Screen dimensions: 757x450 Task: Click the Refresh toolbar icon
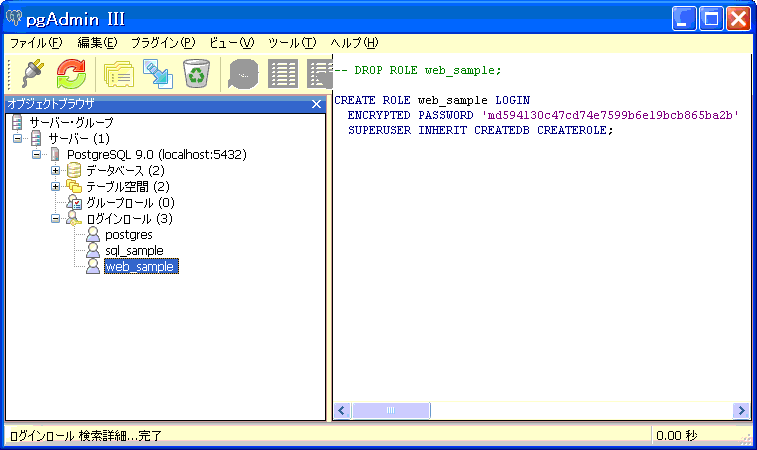(x=71, y=75)
